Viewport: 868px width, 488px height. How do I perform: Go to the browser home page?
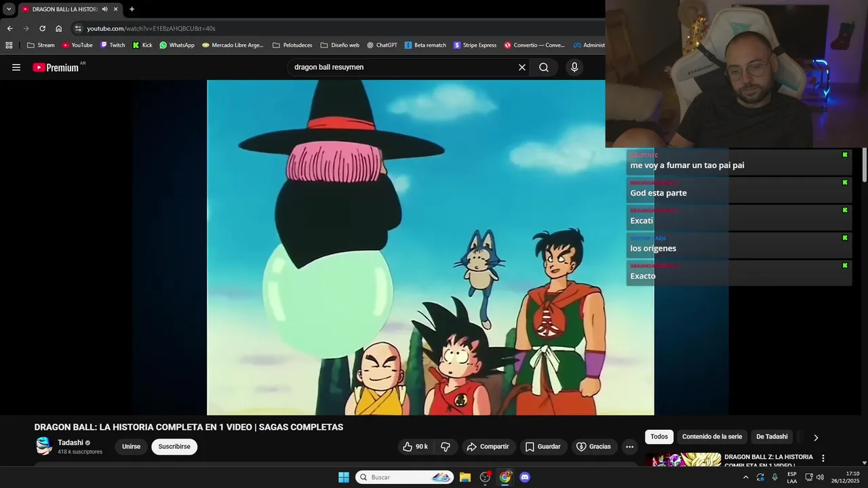pyautogui.click(x=58, y=28)
